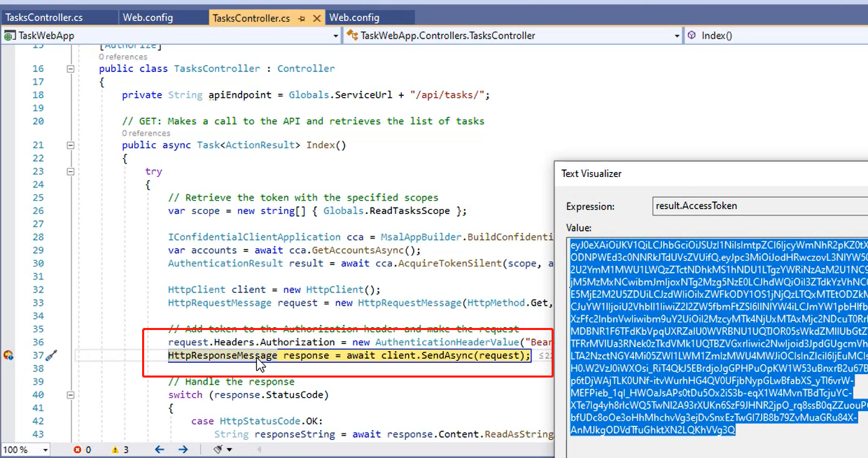Click 'ServiceUrl' on line 18
868x458 pixels.
(364, 95)
